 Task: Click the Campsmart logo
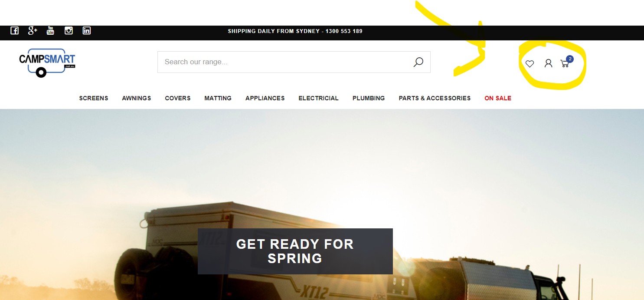click(47, 63)
